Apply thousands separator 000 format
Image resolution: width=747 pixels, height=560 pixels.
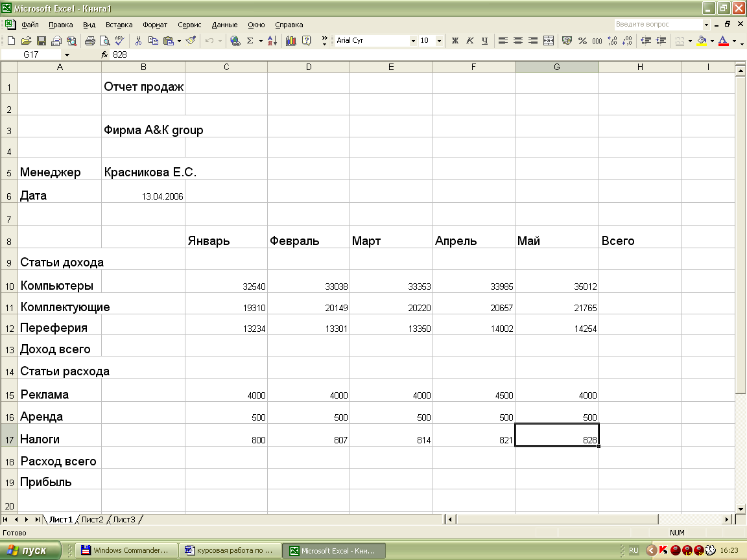coord(597,41)
